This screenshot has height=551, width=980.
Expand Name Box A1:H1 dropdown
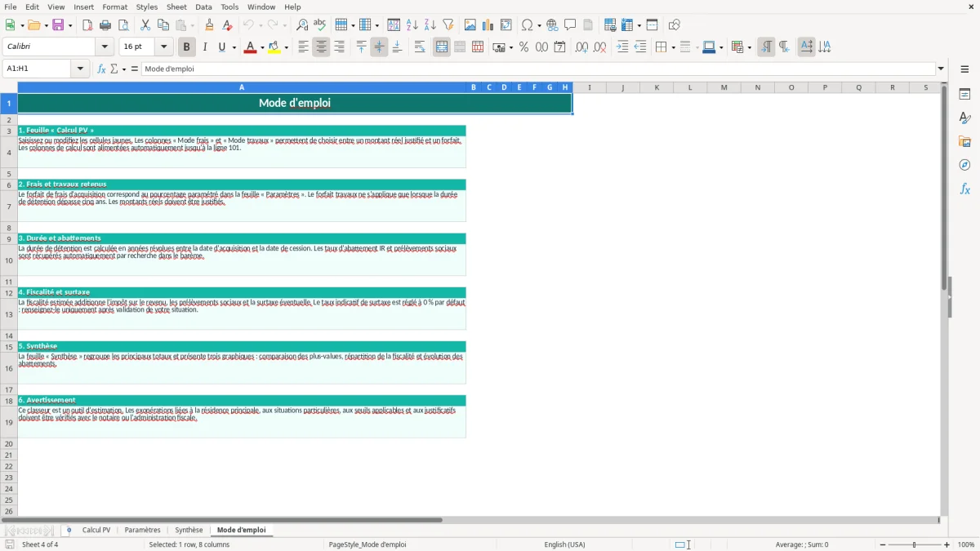[81, 69]
